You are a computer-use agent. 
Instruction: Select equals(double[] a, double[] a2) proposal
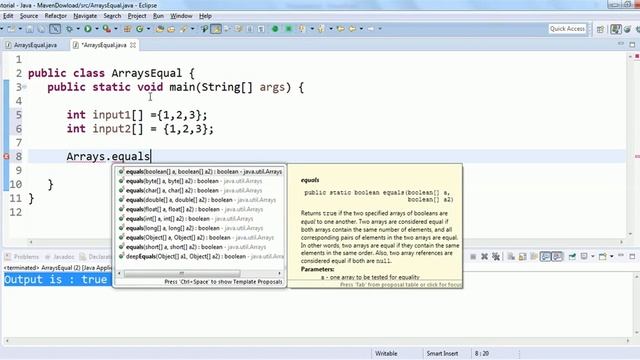point(200,200)
